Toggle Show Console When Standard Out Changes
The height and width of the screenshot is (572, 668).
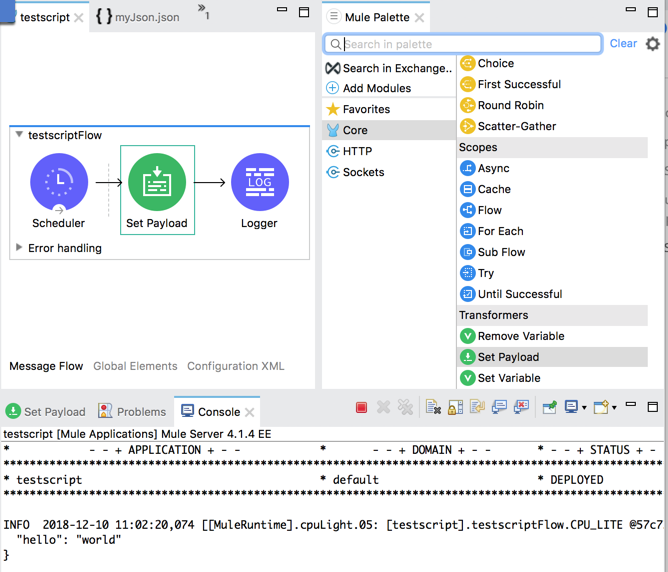click(x=497, y=408)
